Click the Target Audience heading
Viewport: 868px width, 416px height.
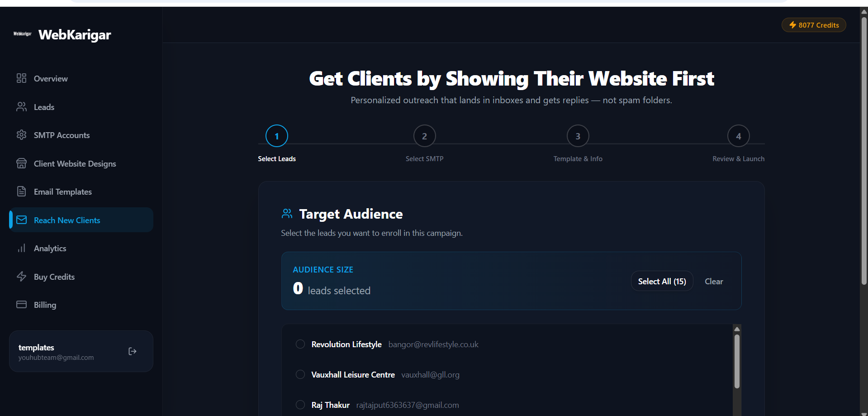(351, 214)
